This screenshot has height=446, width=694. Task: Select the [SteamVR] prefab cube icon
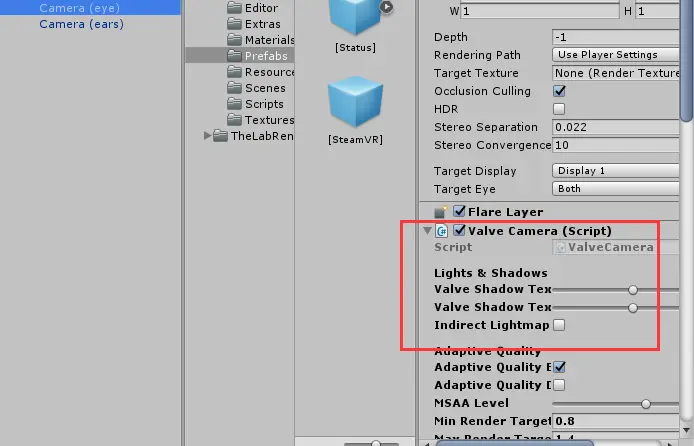[x=355, y=101]
